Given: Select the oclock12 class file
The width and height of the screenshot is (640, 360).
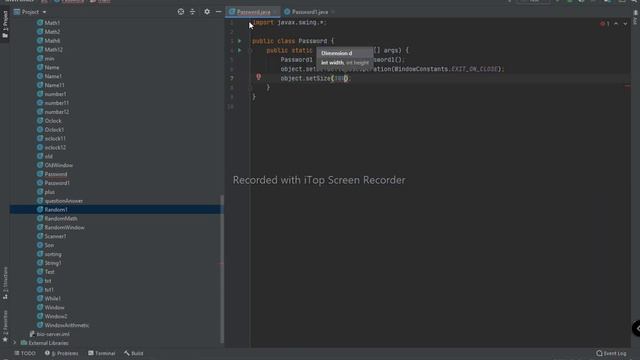Looking at the screenshot, I should [51, 147].
